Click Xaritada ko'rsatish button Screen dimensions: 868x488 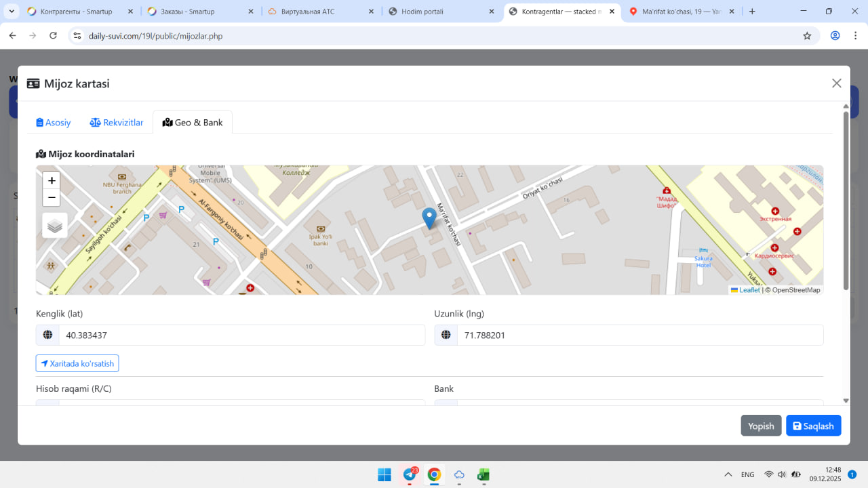tap(77, 364)
